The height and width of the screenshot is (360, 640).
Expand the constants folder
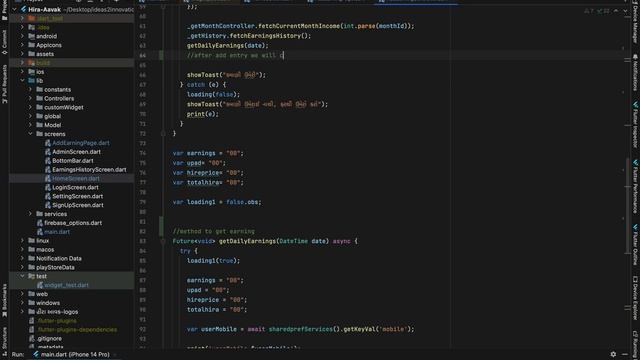pyautogui.click(x=31, y=89)
